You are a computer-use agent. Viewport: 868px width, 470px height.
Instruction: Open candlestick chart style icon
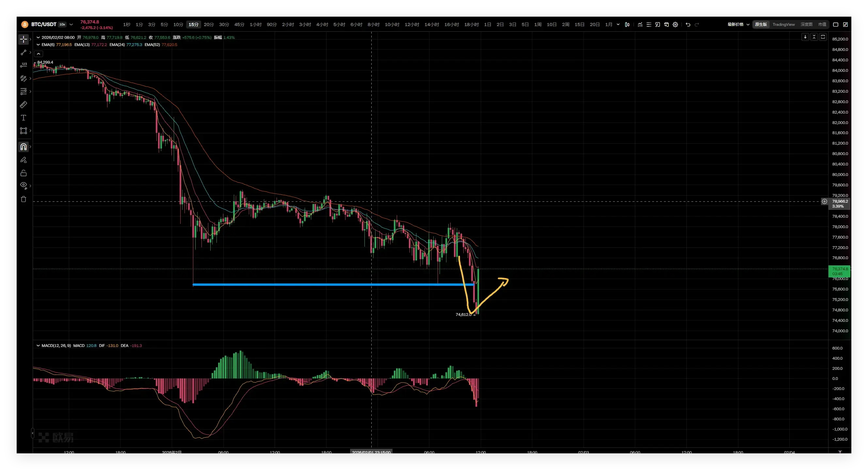[627, 24]
